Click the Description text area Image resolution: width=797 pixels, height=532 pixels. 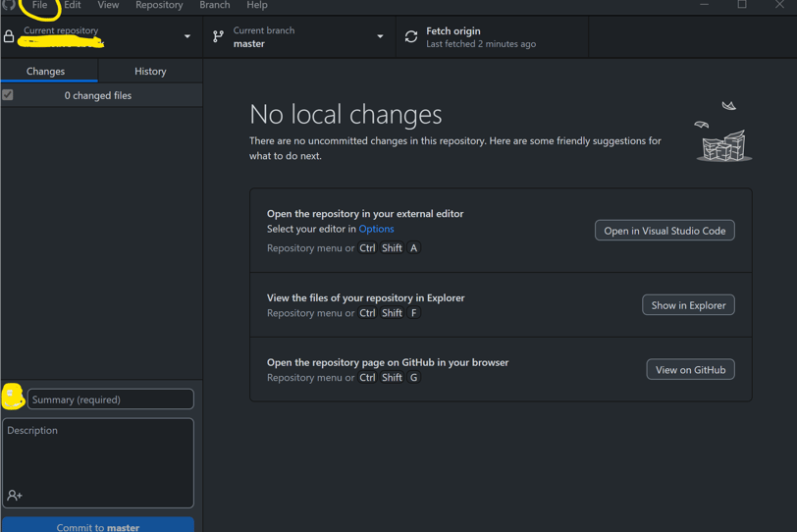(98, 463)
